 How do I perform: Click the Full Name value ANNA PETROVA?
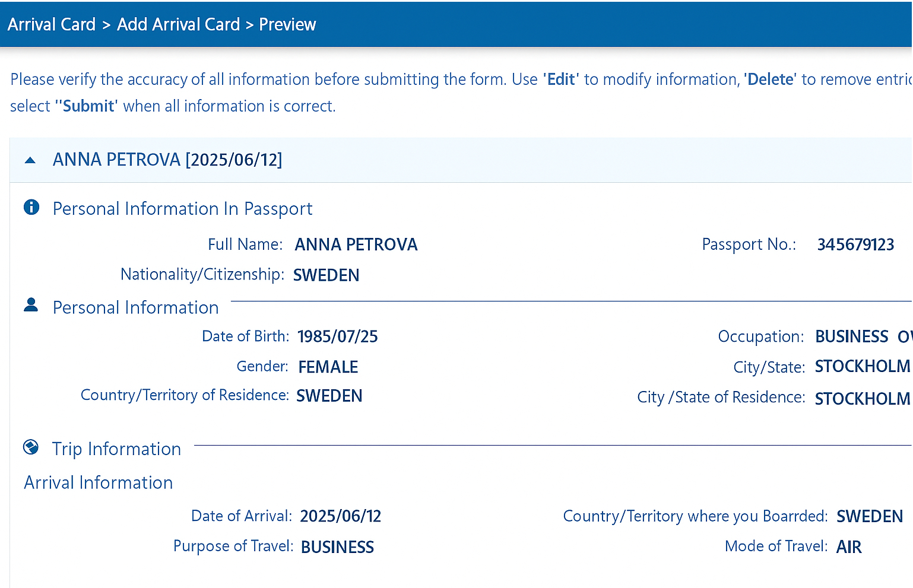(356, 244)
